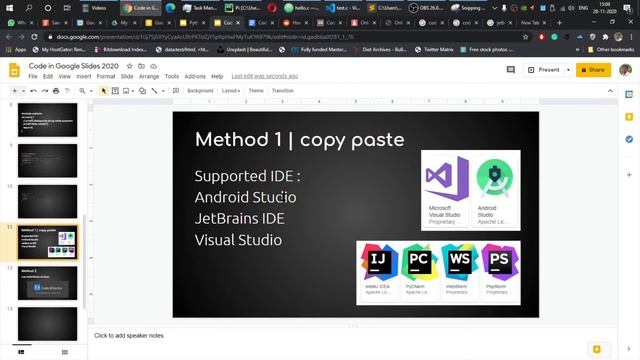Add a new slide with the plus button

(x=15, y=91)
